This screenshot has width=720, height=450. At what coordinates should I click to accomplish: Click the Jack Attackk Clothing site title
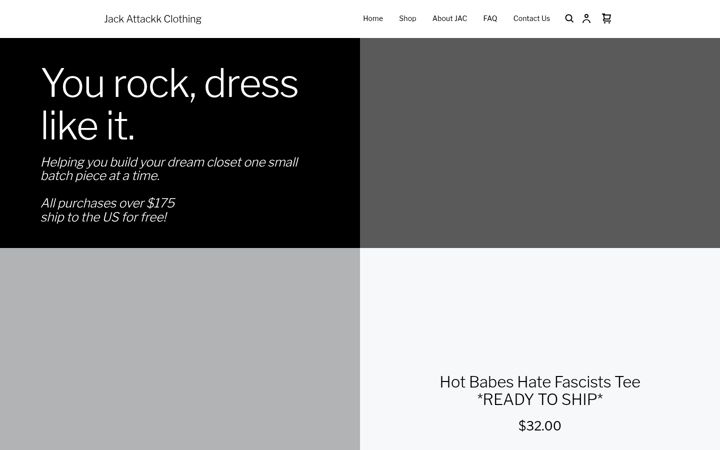pos(152,19)
